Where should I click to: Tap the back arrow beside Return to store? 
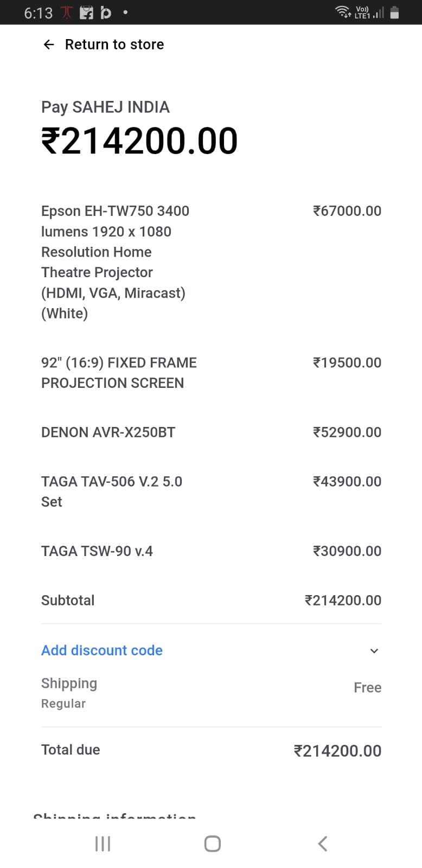pos(49,44)
